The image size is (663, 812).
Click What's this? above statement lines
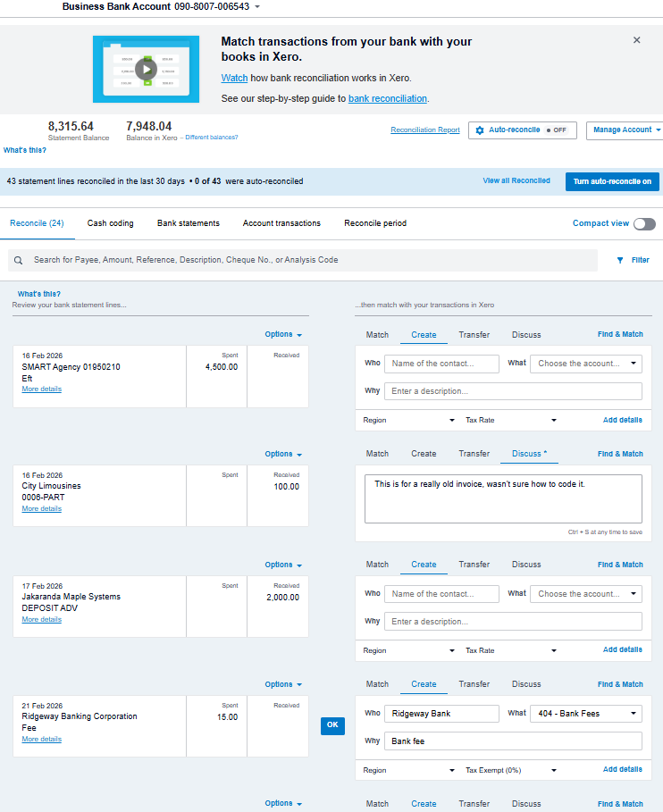tap(38, 294)
